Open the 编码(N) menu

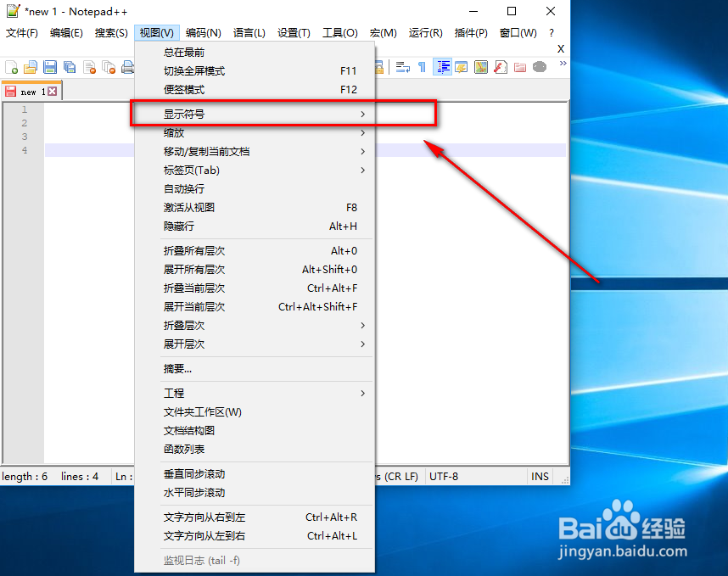pyautogui.click(x=204, y=32)
